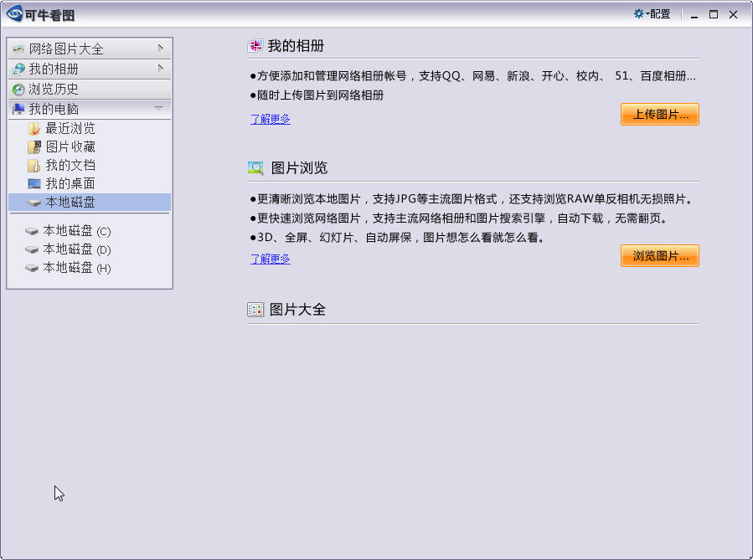Click the 图片收藏 folder icon
The width and height of the screenshot is (753, 560).
pyautogui.click(x=34, y=146)
